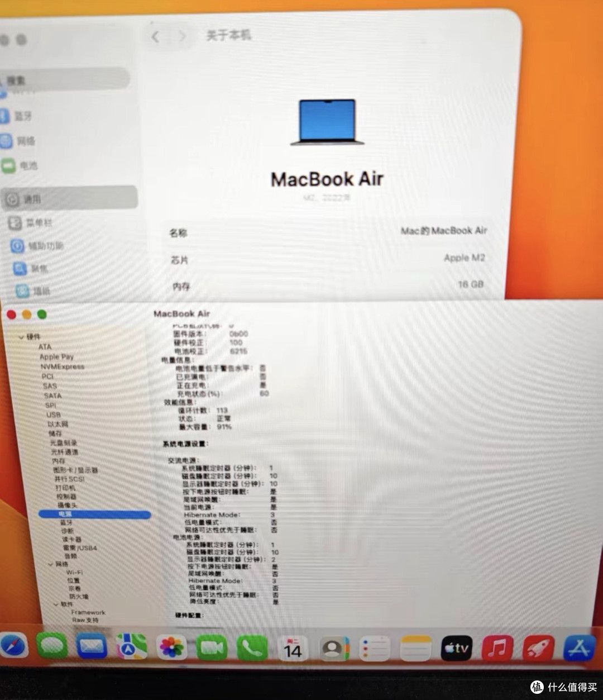Select 摄像头 in the hardware tree
Image resolution: width=603 pixels, height=700 pixels.
[68, 505]
